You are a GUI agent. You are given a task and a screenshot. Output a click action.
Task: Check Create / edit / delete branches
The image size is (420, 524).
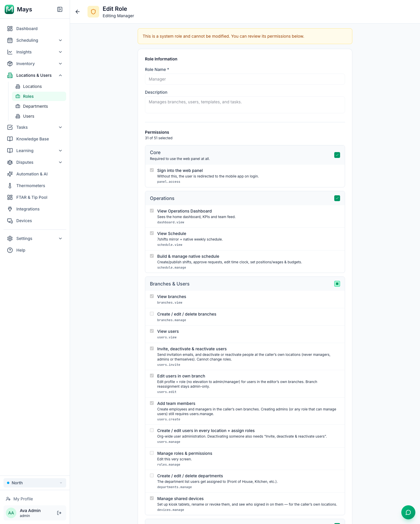[152, 314]
